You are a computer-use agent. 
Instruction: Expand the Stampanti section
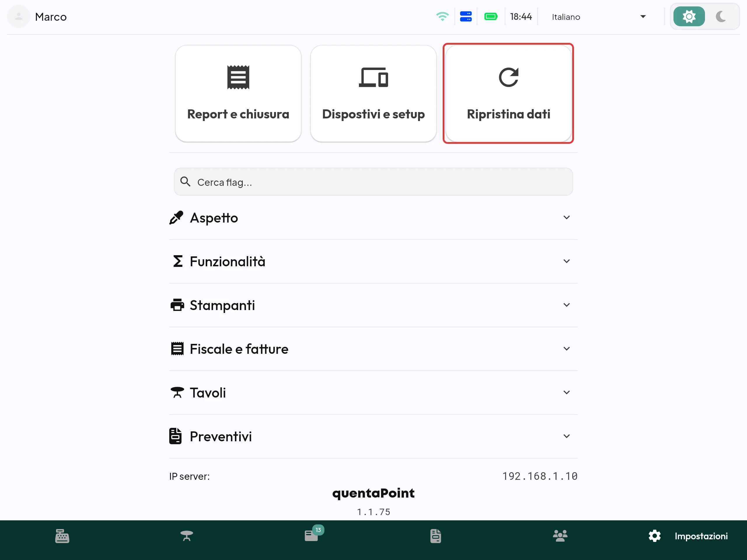[373, 305]
